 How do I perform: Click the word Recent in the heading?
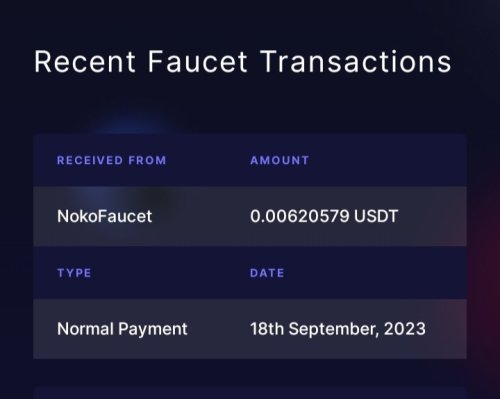pyautogui.click(x=85, y=61)
